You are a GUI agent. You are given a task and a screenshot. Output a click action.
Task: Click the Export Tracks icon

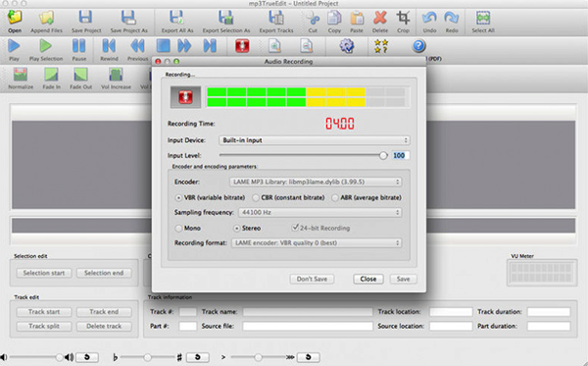point(276,18)
